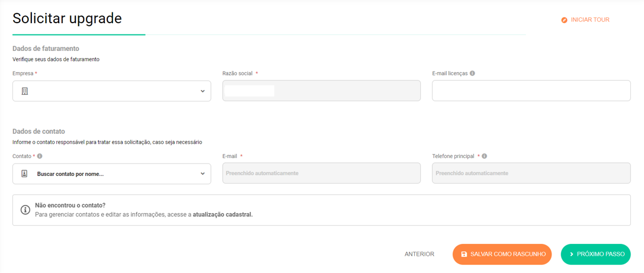The width and height of the screenshot is (644, 273).
Task: Click the chevron icon in PRÓXIMO PASSO
Action: point(572,255)
